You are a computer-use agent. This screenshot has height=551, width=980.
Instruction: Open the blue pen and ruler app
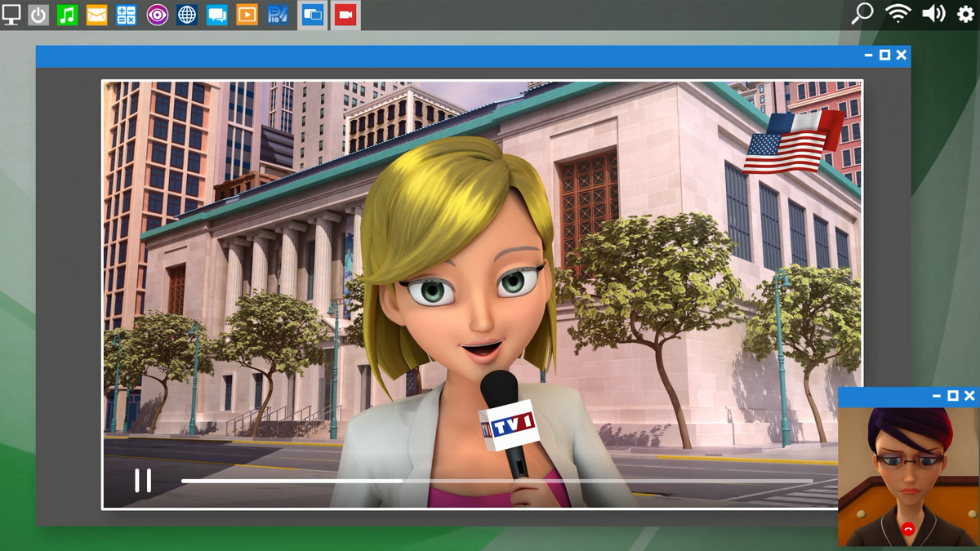278,15
